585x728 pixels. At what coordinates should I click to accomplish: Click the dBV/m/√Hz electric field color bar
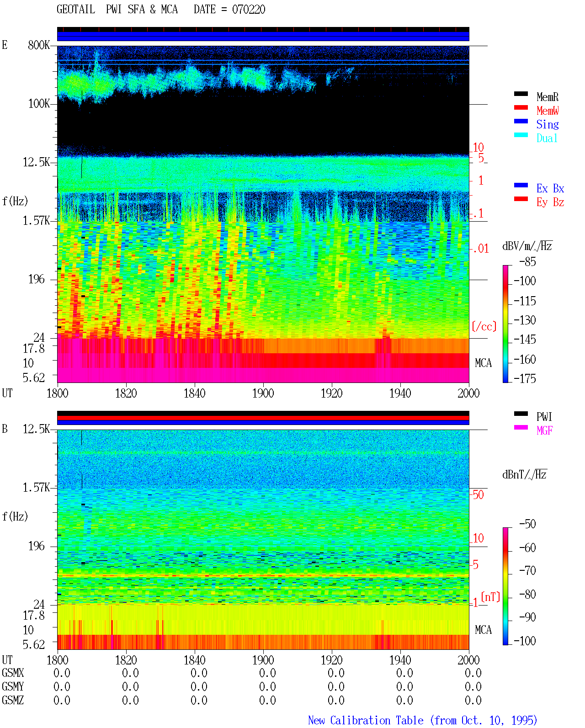[505, 324]
